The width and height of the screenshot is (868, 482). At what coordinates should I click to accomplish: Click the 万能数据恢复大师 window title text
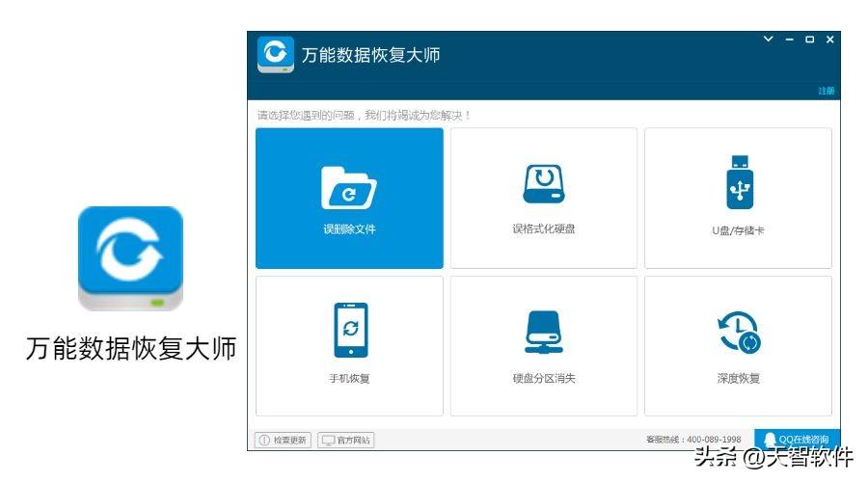371,55
